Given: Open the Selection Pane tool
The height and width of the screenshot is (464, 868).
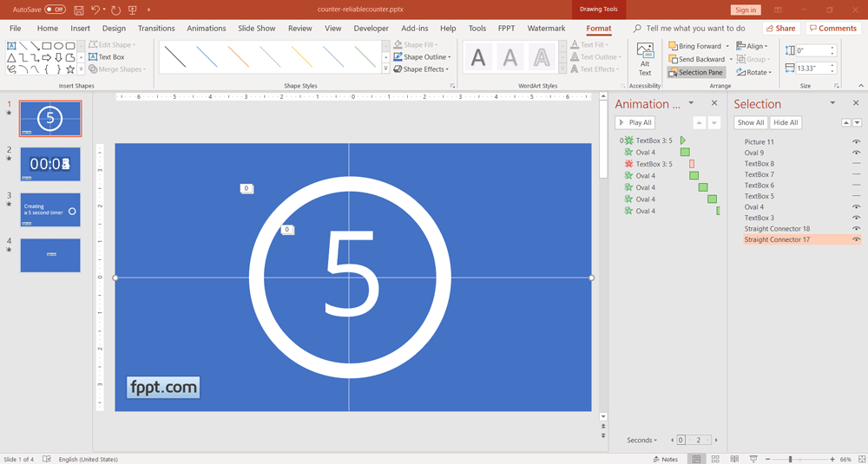Looking at the screenshot, I should 696,73.
